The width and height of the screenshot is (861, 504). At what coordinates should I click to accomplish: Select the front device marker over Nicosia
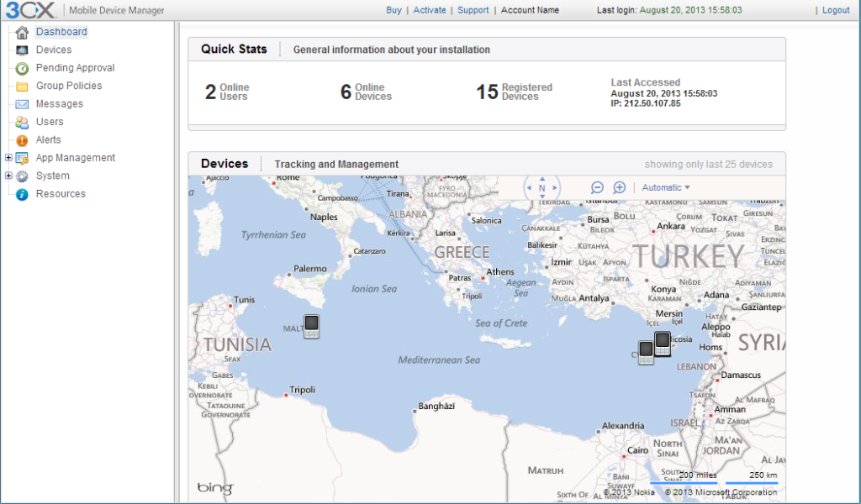[663, 344]
